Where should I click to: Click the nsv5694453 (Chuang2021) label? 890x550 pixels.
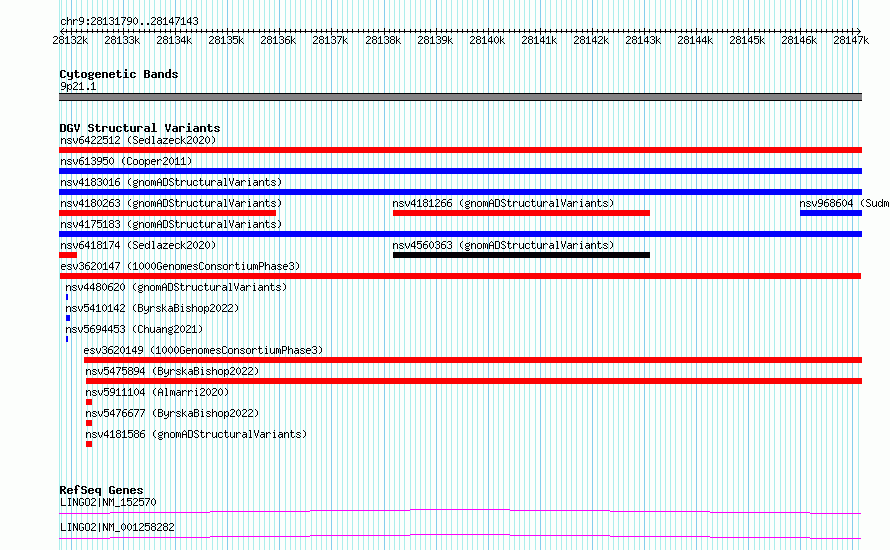coord(134,329)
